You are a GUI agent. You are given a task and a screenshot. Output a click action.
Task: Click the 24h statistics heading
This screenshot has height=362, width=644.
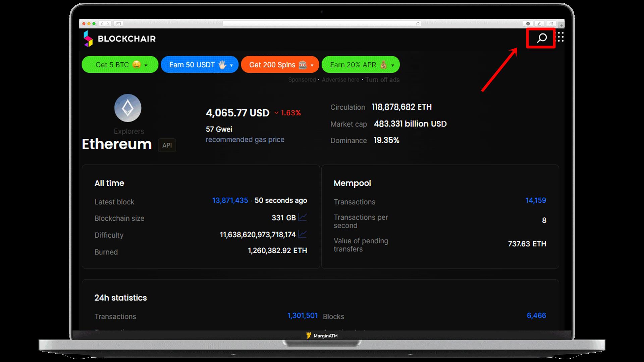click(x=121, y=298)
